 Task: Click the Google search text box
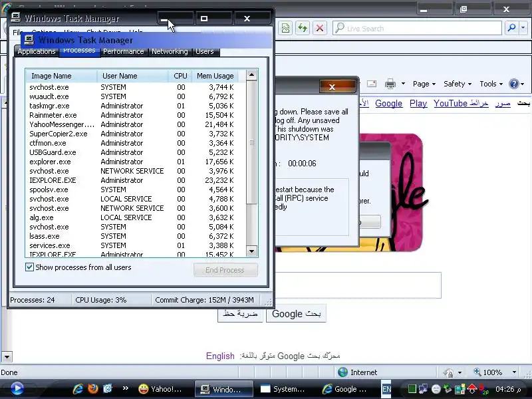point(358,285)
